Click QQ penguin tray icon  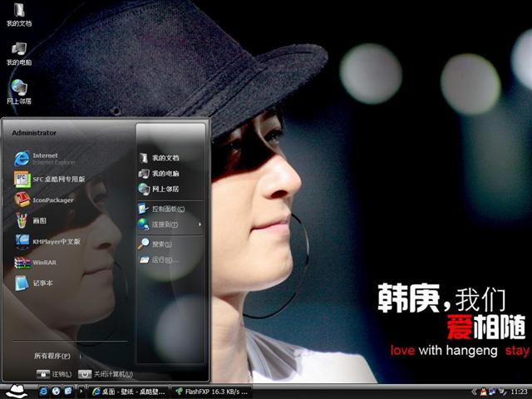click(484, 392)
